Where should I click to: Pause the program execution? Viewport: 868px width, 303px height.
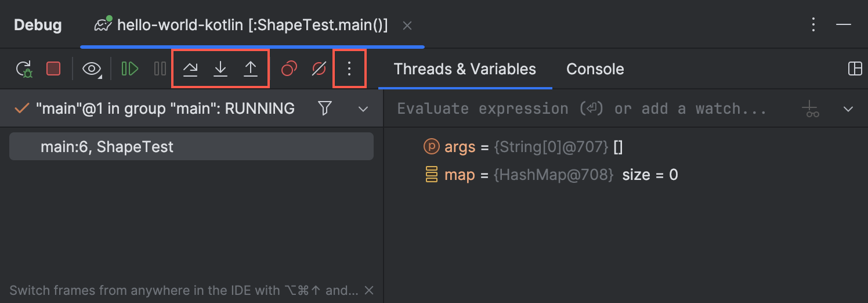[160, 69]
